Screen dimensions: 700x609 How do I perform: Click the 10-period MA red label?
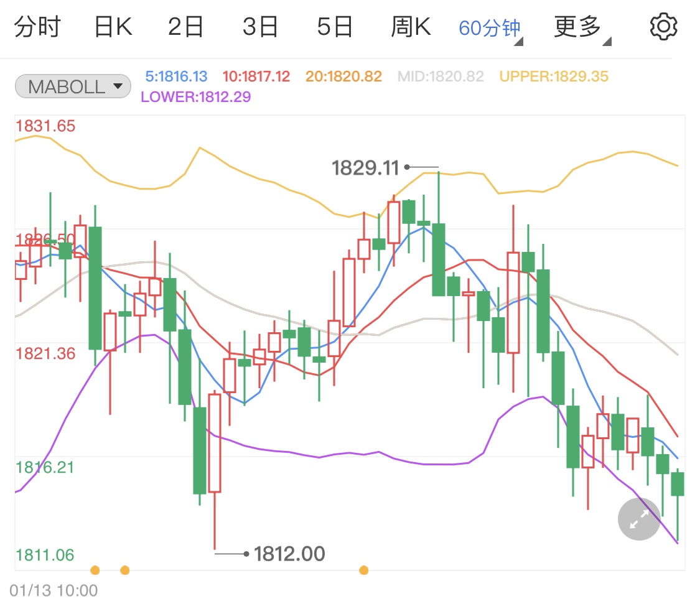256,77
